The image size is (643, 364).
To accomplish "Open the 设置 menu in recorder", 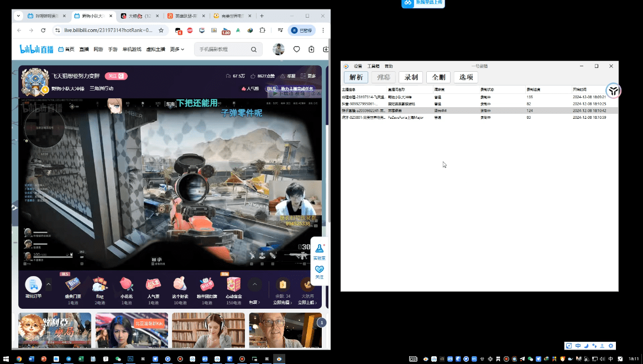I will (x=358, y=66).
